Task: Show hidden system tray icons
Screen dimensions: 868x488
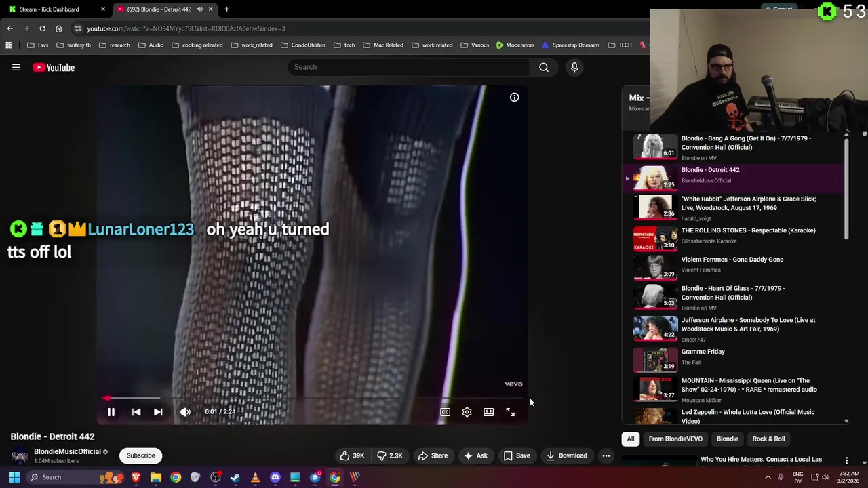Action: click(x=768, y=477)
